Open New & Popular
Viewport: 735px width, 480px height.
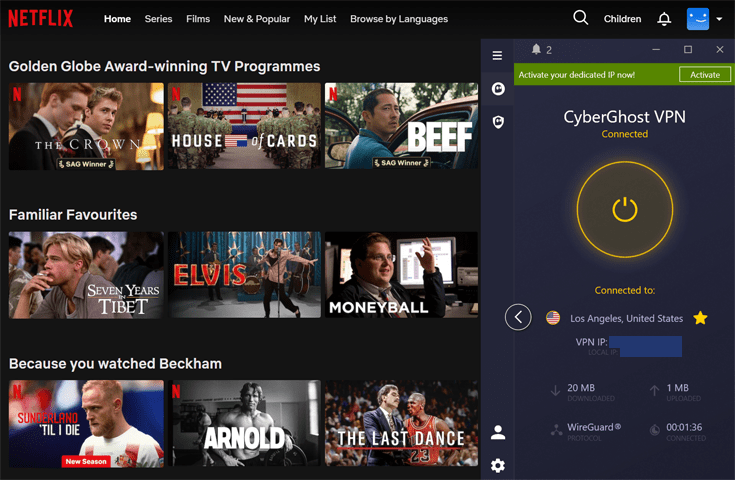tap(257, 19)
